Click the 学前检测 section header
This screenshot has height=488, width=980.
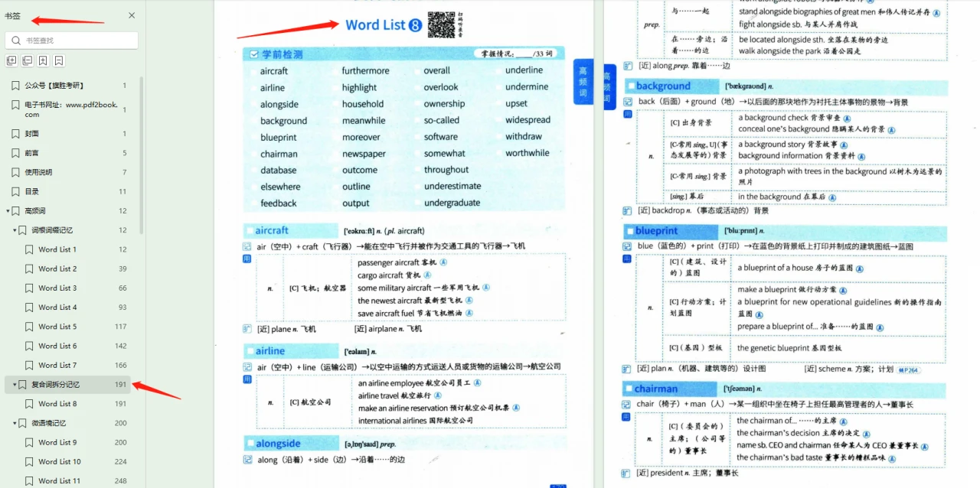[x=283, y=54]
